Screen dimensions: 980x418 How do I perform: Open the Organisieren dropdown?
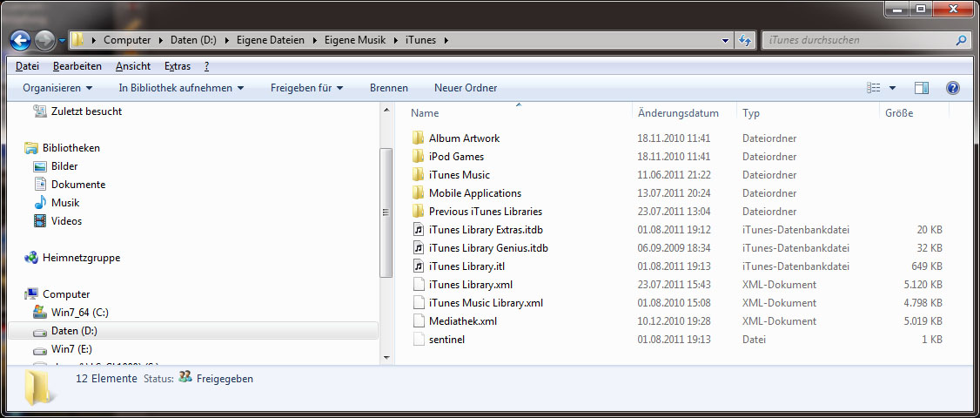click(57, 88)
